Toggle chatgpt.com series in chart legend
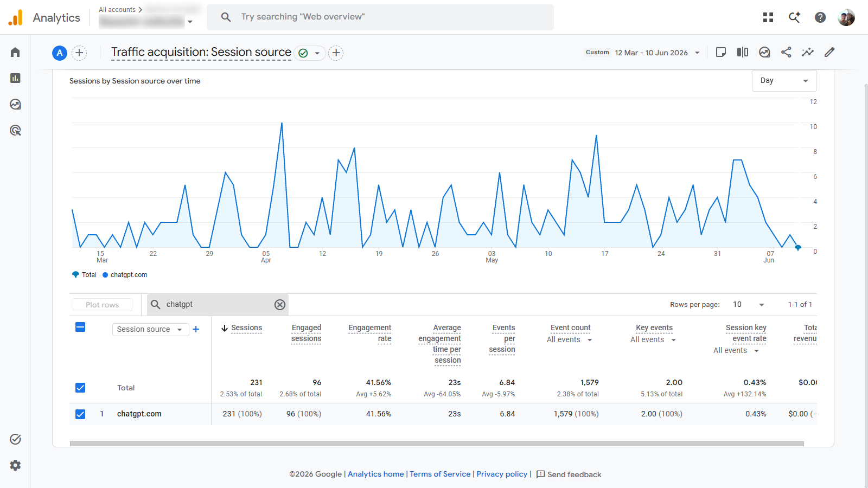Screen dimensions: 868x488 tap(125, 275)
